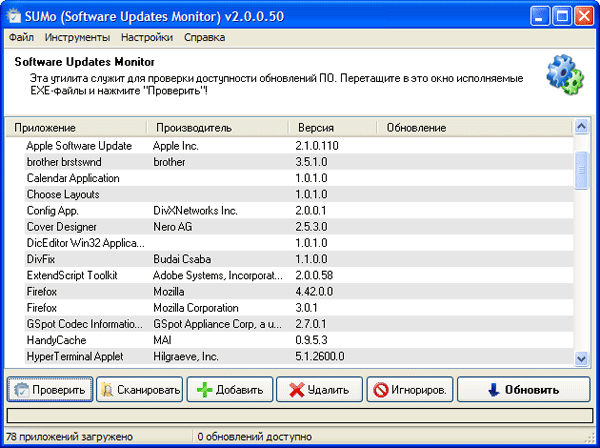Open the Настройки menu
Viewport: 600px width, 448px height.
(x=147, y=37)
